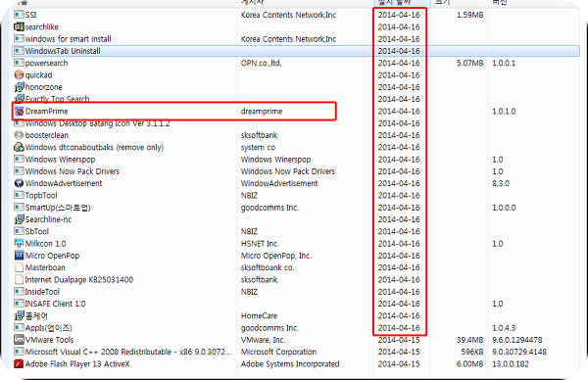Select Windows dtconaboutbaks (remove only) entry
The width and height of the screenshot is (588, 380).
94,147
